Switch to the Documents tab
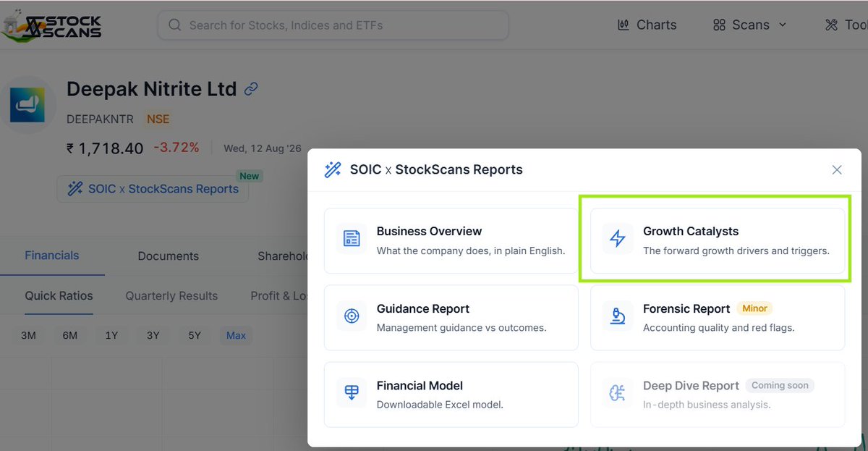Screen dimensions: 868x451 [x=169, y=256]
